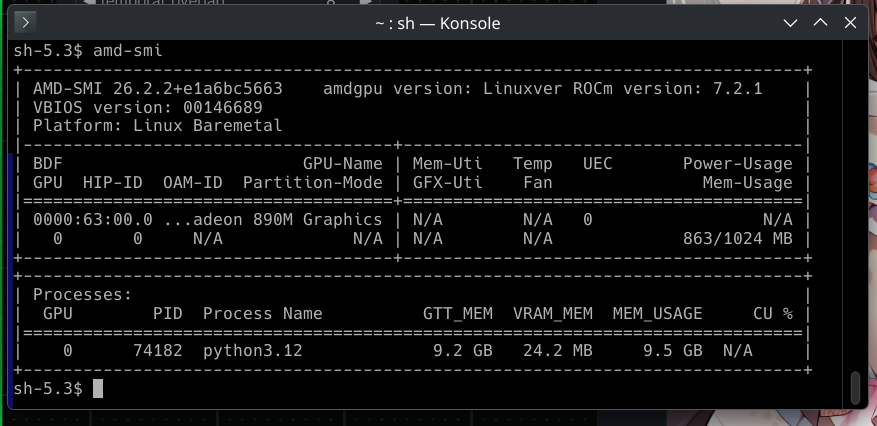Click the amd-smi command text
The width and height of the screenshot is (877, 426).
click(x=128, y=51)
